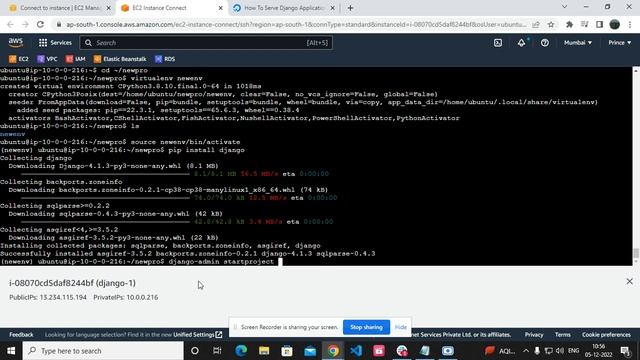Open the taskbar clock showing 10:56
640x360 pixels.
598,351
